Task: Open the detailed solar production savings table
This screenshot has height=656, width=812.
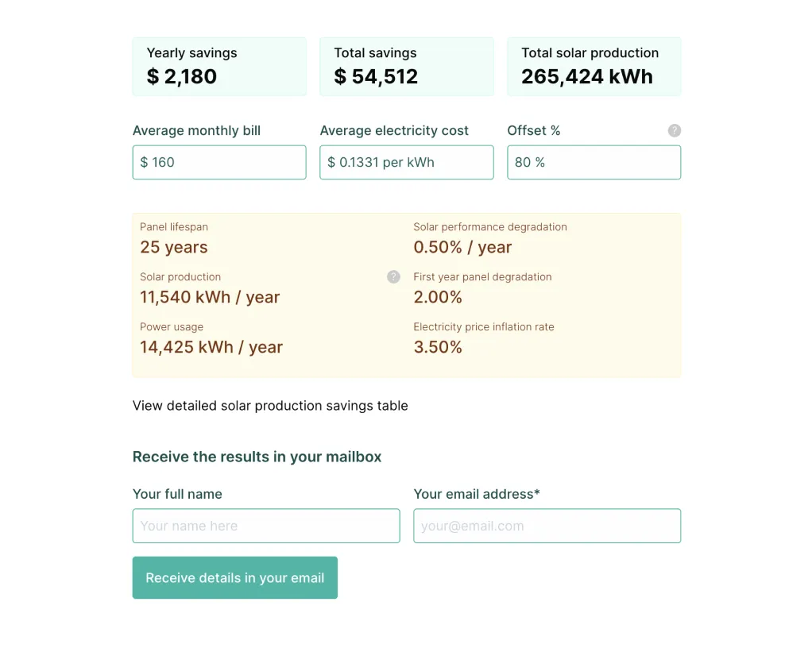Action: 270,406
